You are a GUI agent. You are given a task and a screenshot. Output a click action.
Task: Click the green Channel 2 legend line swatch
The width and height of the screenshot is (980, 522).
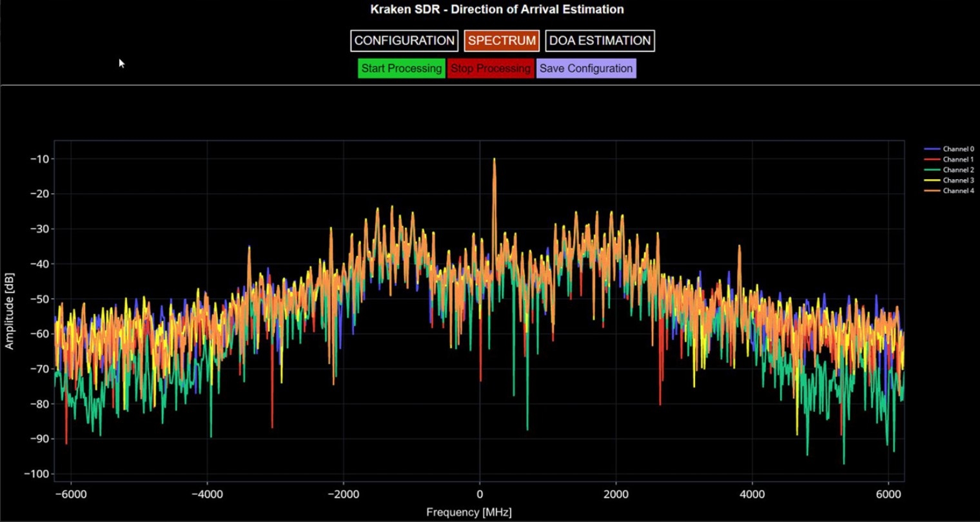[932, 170]
